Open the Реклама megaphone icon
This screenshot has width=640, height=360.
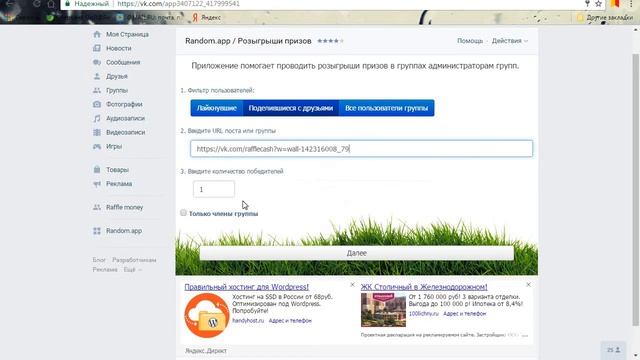pos(97,184)
